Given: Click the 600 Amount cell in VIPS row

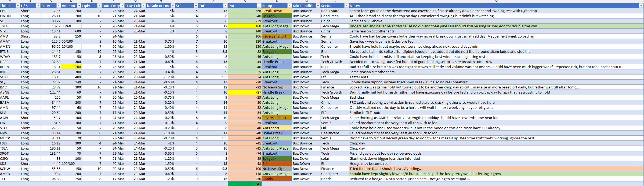Looking at the screenshot, I should (x=71, y=31).
